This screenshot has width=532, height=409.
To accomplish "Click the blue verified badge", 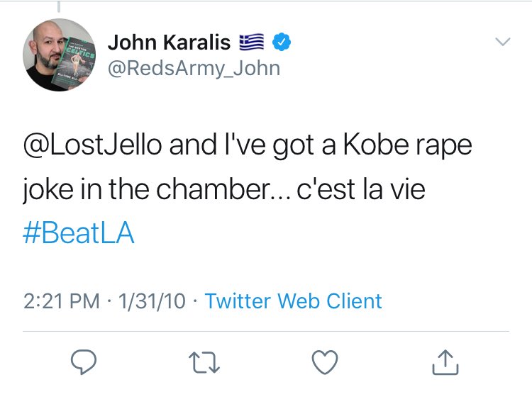I will [282, 43].
